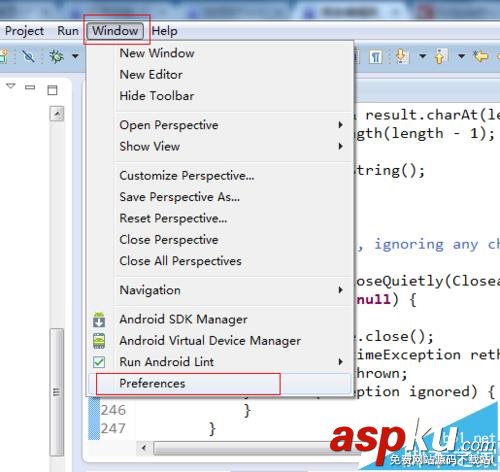This screenshot has width=500, height=472.
Task: Expand the Run Android Lint submenu
Action: coord(219,362)
